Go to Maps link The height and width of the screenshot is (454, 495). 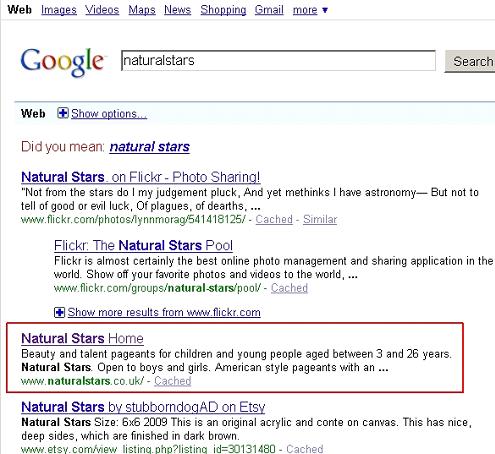(x=142, y=10)
